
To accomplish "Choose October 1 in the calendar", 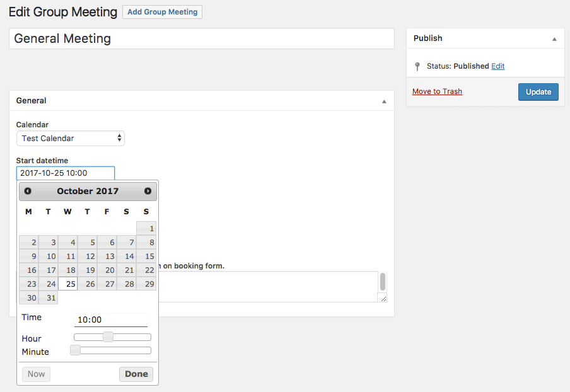I will (x=146, y=229).
